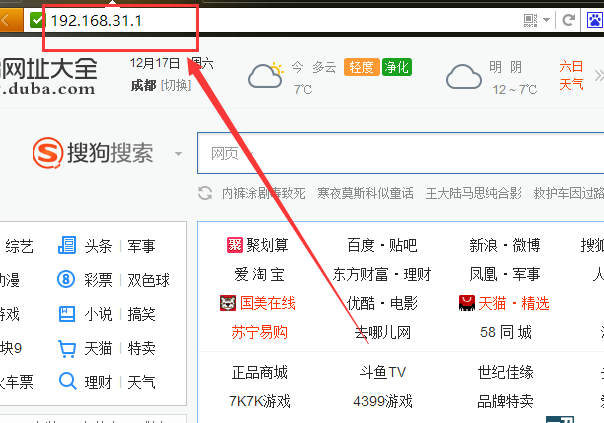Open the sidebar 理财 link

[x=98, y=383]
